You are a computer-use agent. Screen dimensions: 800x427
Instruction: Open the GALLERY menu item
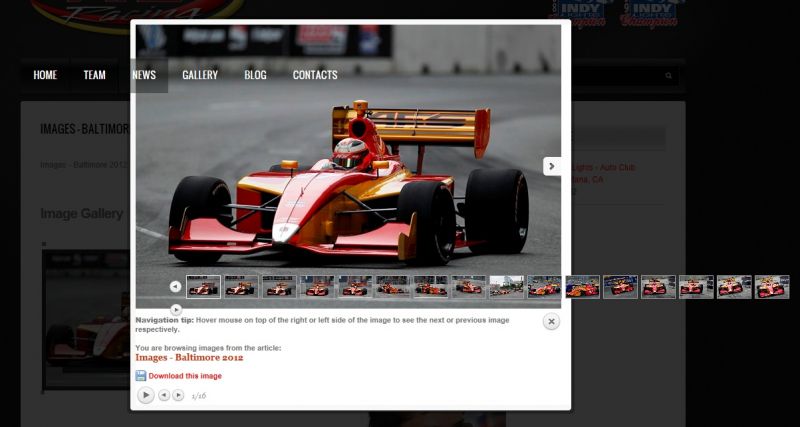pyautogui.click(x=200, y=75)
